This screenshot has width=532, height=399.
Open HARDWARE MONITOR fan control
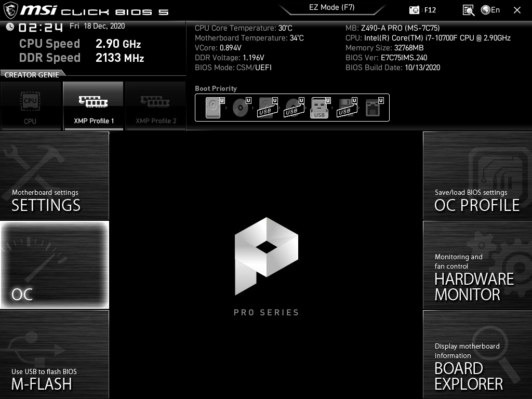(477, 264)
